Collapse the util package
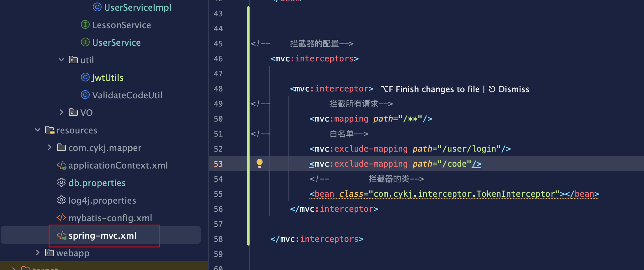644x270 pixels. 61,60
